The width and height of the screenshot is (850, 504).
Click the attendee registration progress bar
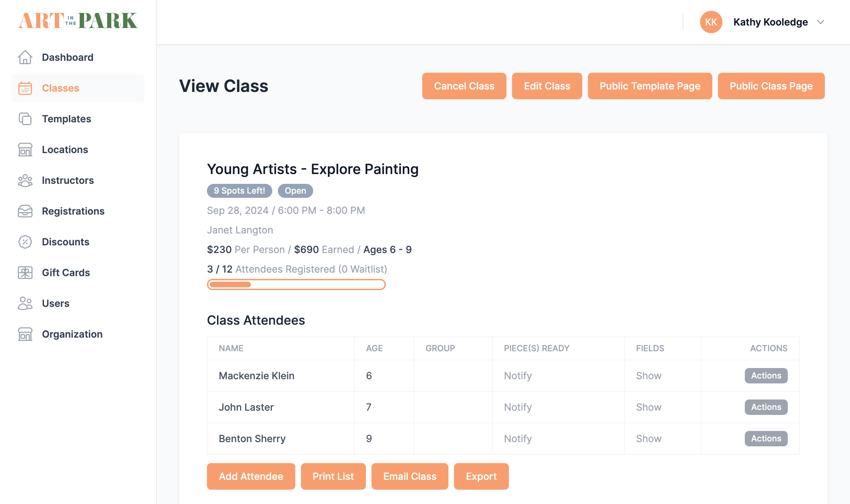click(296, 285)
